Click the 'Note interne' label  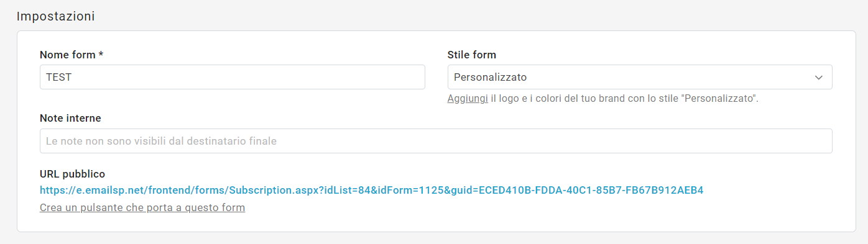click(x=70, y=118)
